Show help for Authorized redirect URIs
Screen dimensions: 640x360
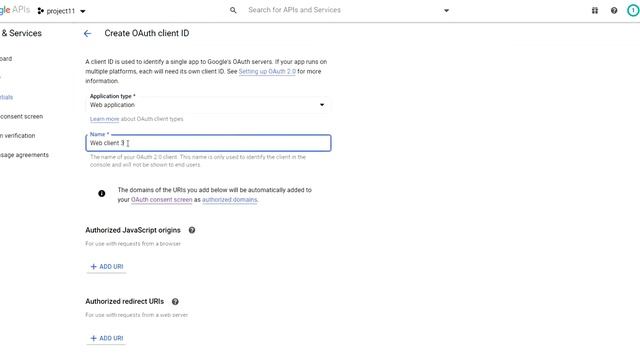coord(175,302)
